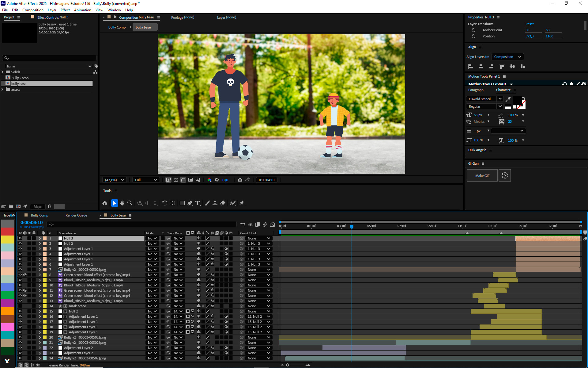Select the Type tool
Image resolution: width=588 pixels, height=368 pixels.
point(198,203)
